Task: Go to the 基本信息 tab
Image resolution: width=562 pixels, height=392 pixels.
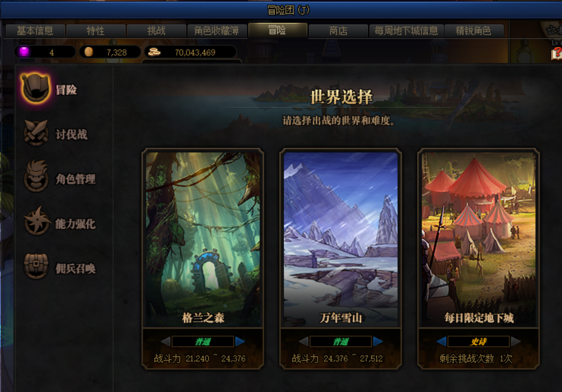Action: [35, 31]
